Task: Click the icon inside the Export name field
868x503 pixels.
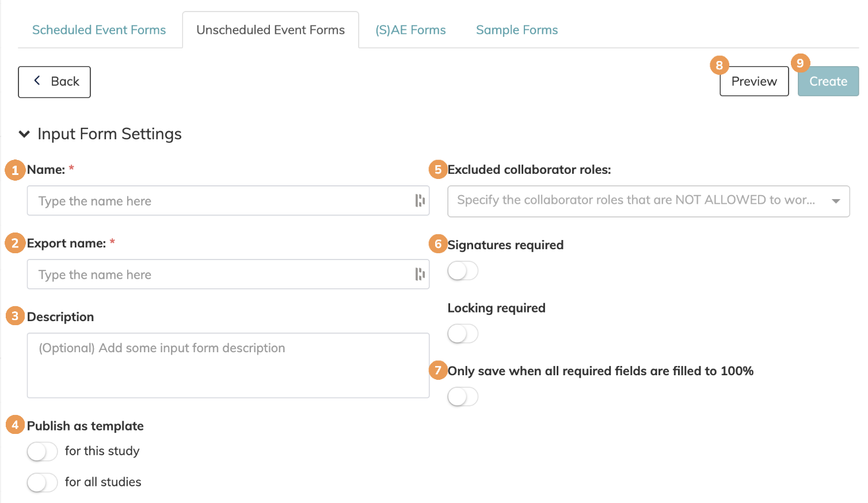Action: pos(420,274)
